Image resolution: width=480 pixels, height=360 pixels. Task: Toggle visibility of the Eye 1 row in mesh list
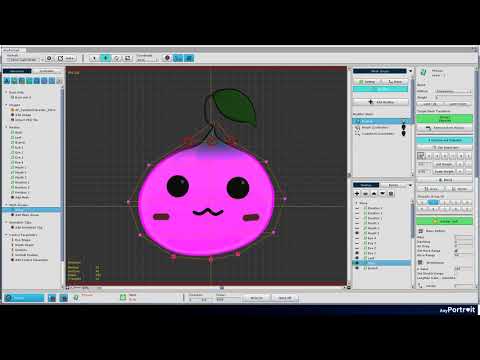pyautogui.click(x=357, y=253)
